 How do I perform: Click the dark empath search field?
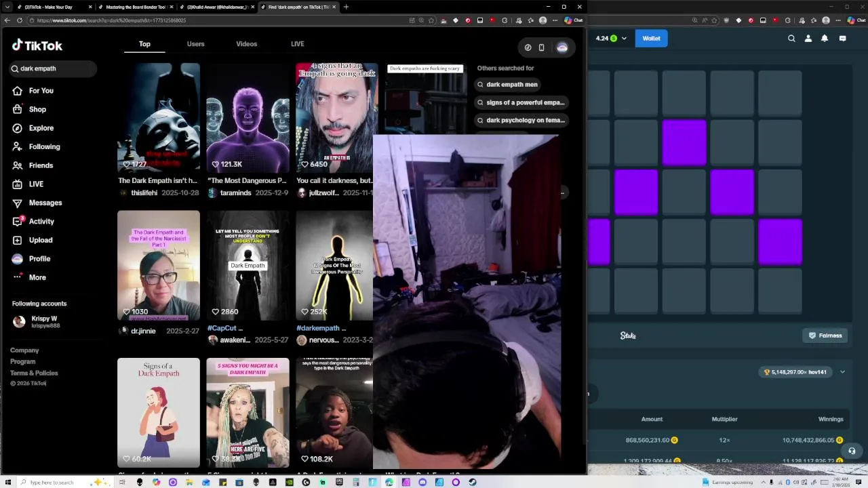53,68
